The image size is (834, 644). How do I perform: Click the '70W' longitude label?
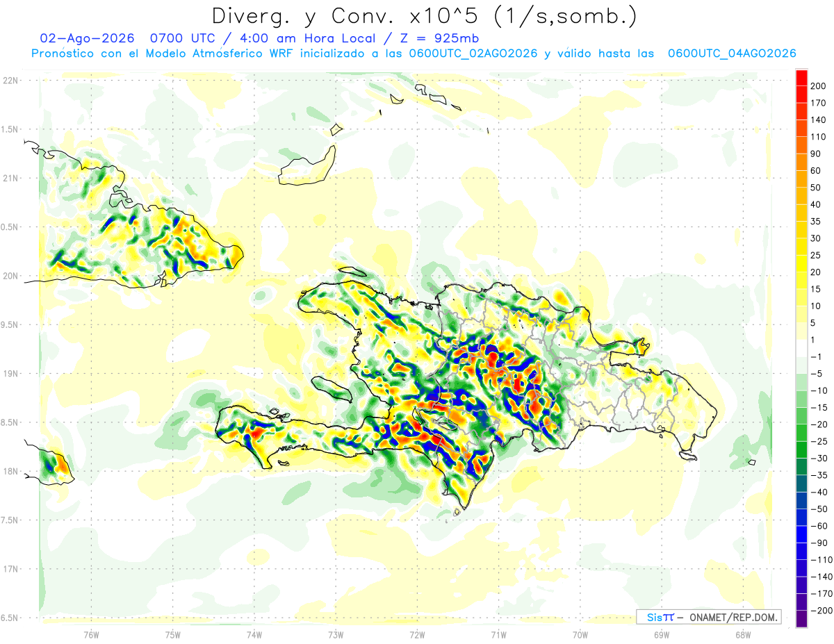(580, 634)
